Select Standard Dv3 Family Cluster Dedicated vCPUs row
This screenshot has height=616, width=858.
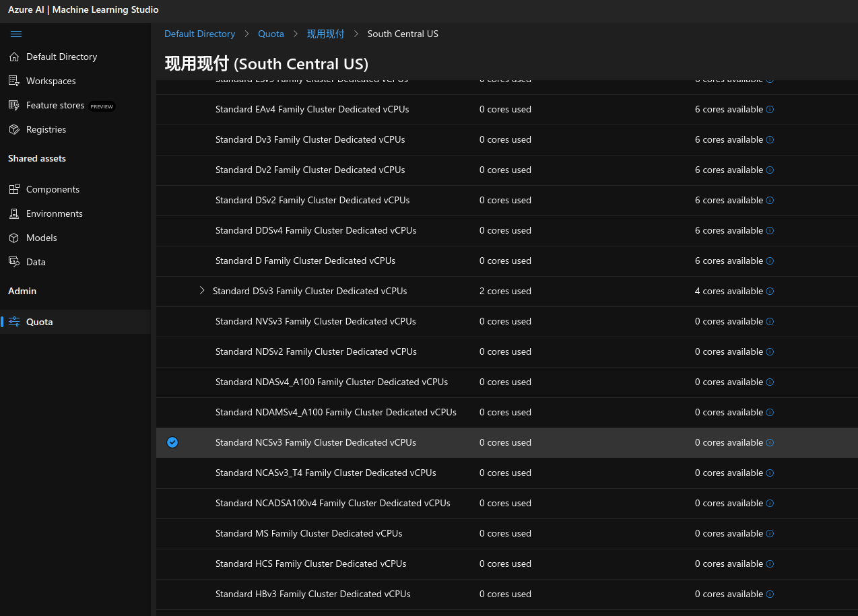pyautogui.click(x=507, y=139)
